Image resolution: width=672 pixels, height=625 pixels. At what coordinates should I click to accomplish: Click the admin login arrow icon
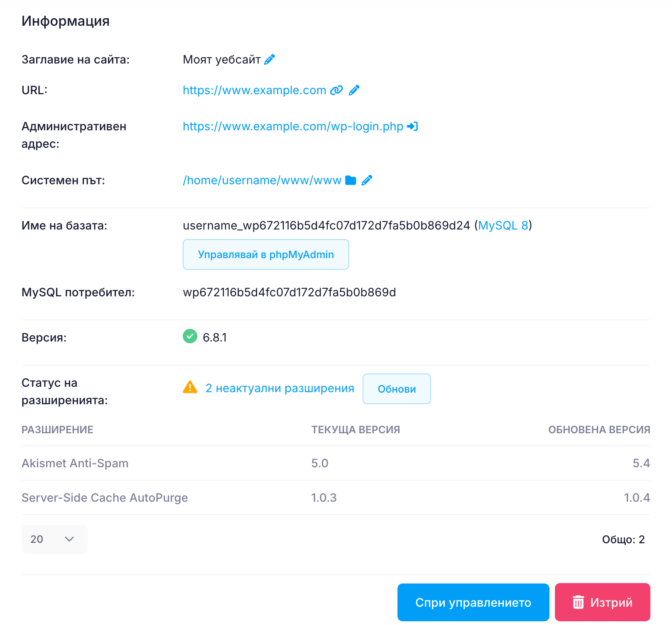[412, 126]
